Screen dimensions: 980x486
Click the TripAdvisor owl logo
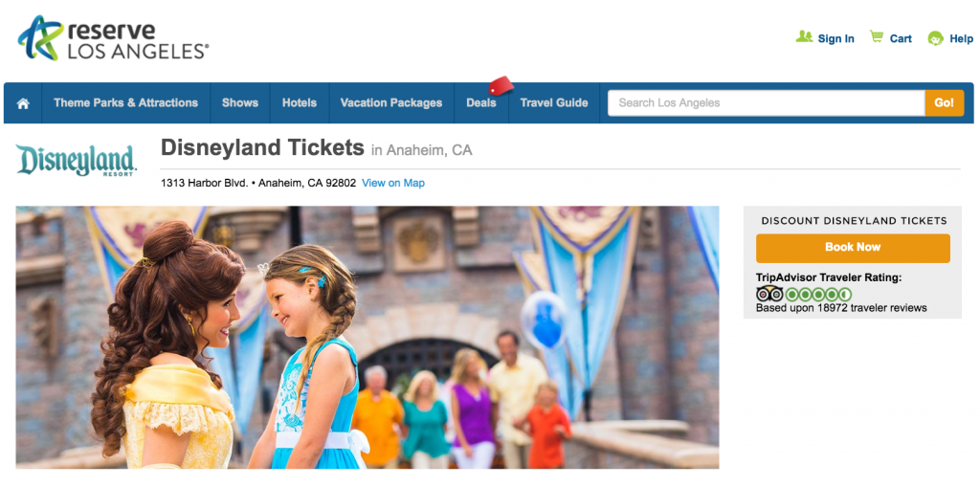[x=769, y=294]
